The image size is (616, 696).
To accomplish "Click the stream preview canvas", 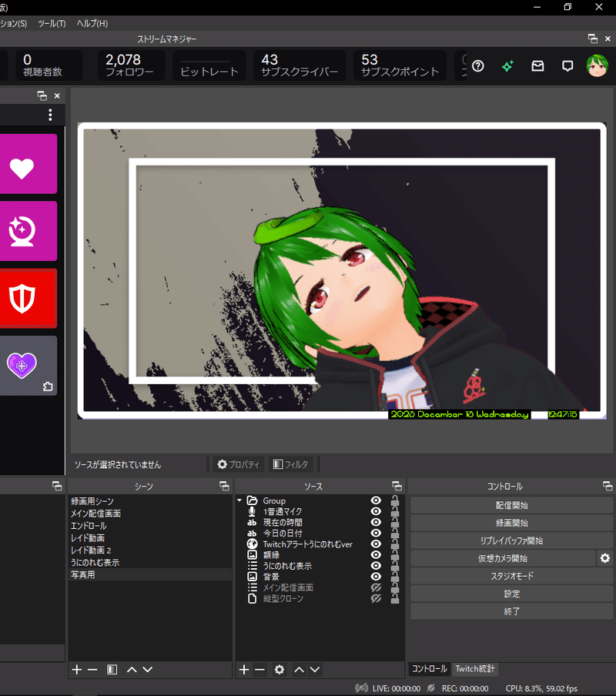I will tap(342, 271).
